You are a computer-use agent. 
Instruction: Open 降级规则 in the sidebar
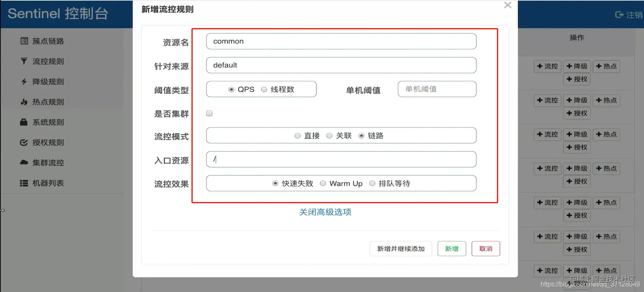48,81
